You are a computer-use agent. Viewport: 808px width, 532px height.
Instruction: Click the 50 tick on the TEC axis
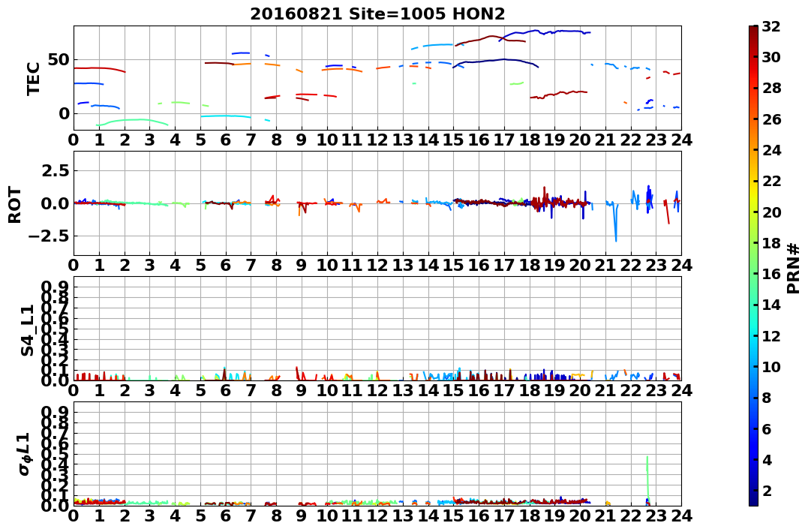pyautogui.click(x=59, y=60)
